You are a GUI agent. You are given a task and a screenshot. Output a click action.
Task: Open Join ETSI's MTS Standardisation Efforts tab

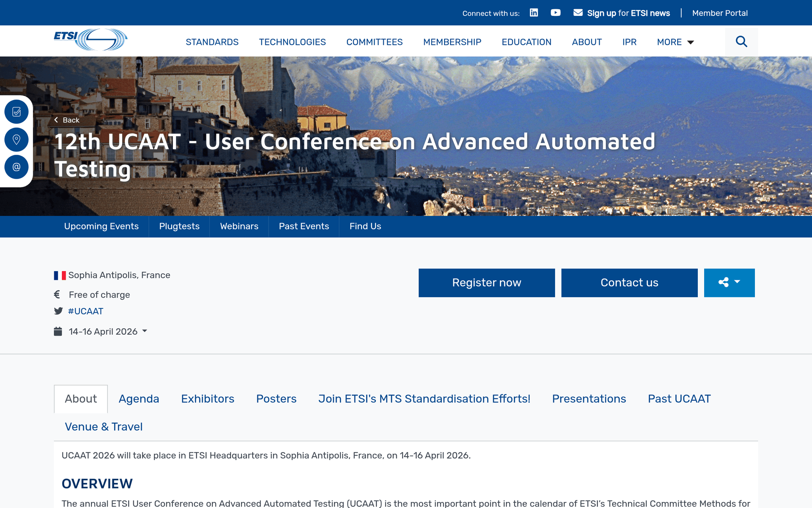[424, 399]
